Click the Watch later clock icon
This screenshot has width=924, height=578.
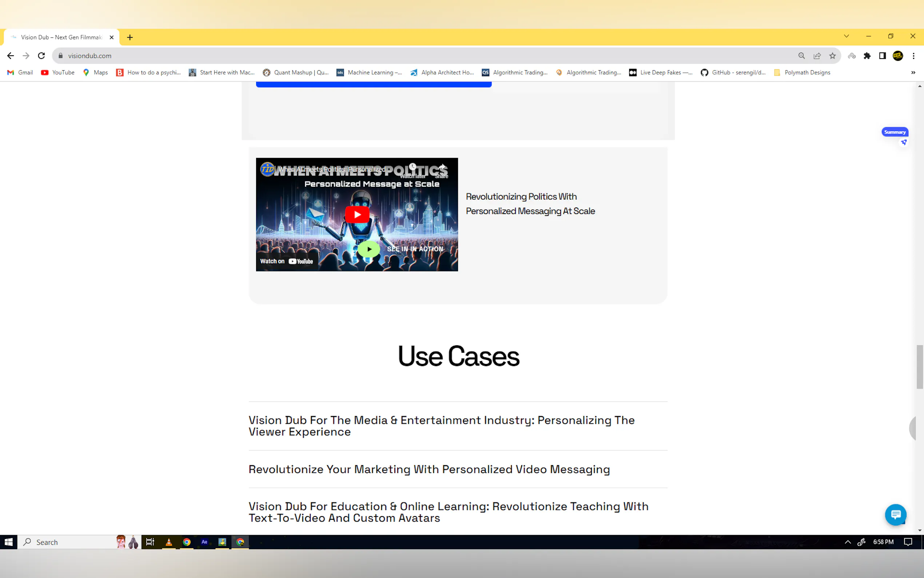(x=413, y=167)
